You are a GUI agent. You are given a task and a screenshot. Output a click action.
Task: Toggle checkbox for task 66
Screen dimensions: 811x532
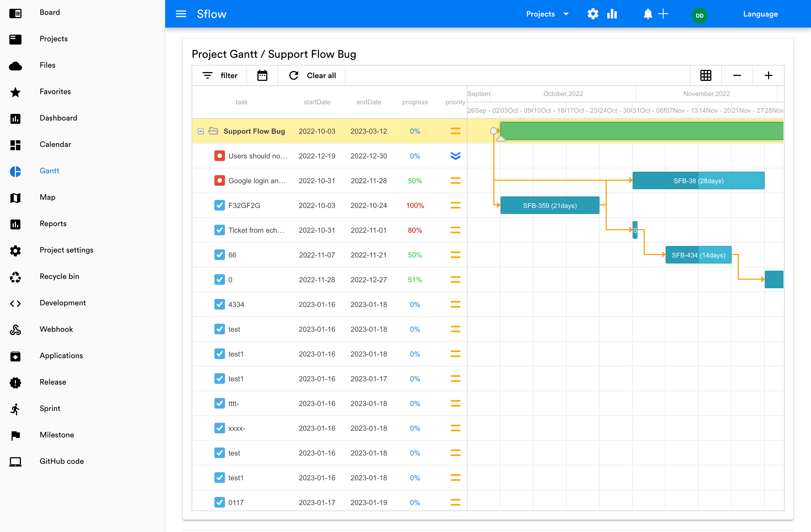tap(219, 255)
